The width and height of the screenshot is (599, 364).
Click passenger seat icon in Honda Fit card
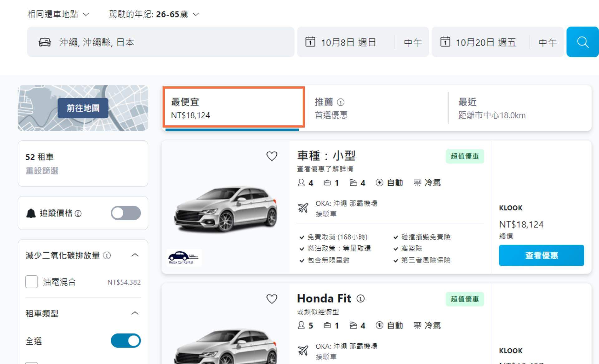301,325
